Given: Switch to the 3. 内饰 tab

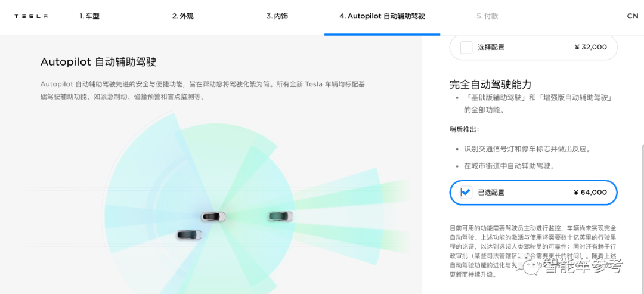Looking at the screenshot, I should tap(277, 17).
